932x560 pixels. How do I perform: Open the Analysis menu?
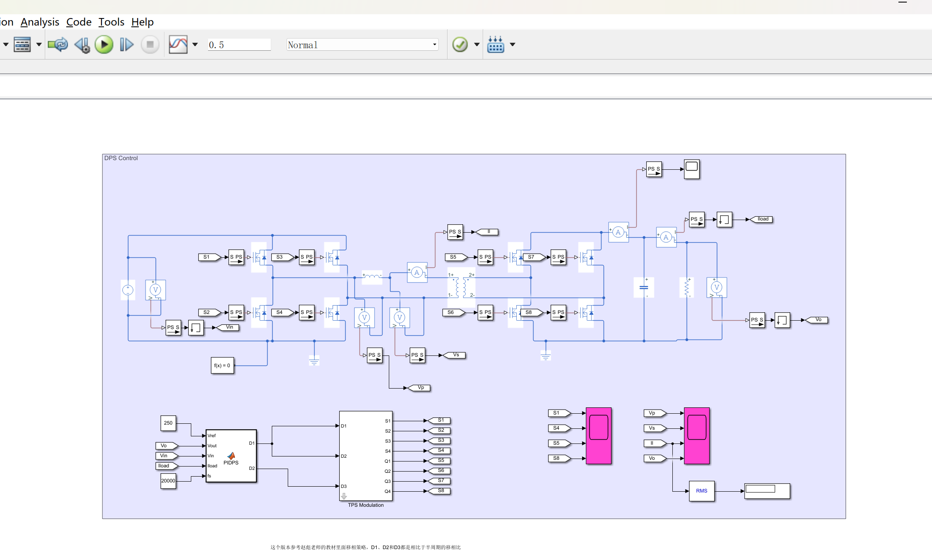click(40, 22)
